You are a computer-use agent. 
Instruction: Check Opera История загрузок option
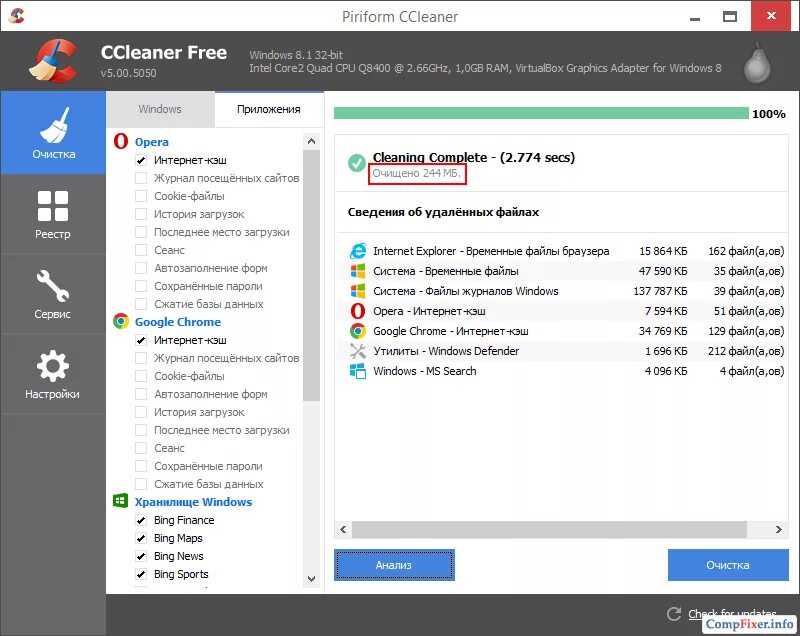pyautogui.click(x=141, y=214)
